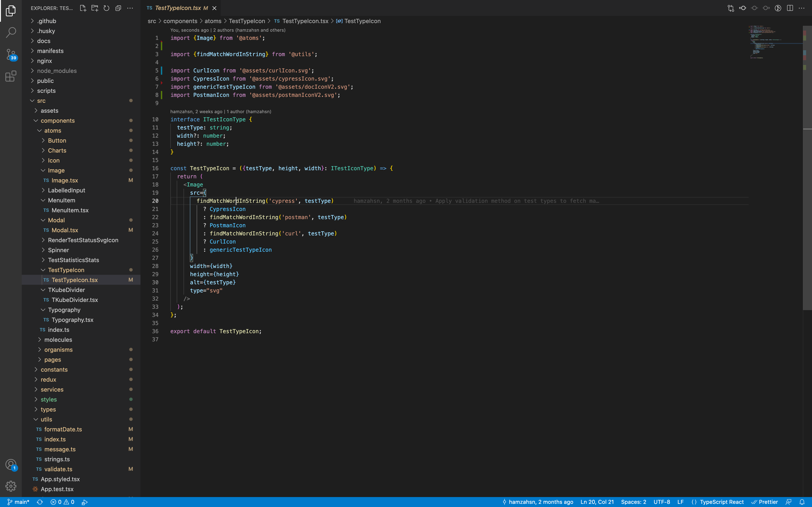Open the TypeScript React language mode selector
The height and width of the screenshot is (507, 812).
click(x=721, y=502)
